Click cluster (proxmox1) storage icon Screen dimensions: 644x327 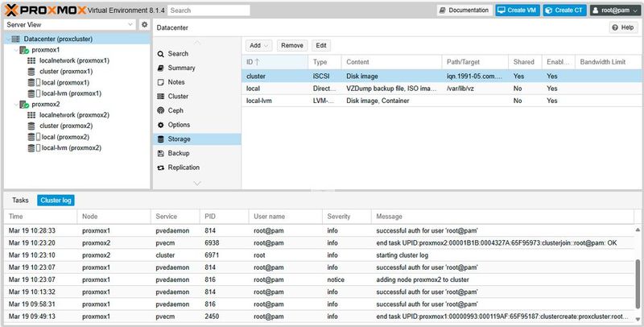click(x=31, y=72)
